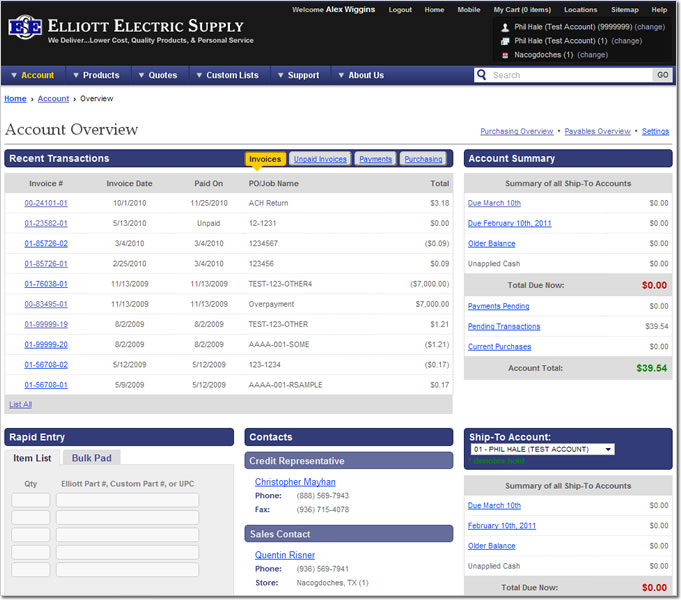Change the Phil Hale (9999999) account
Viewport: 681px width, 600px height.
point(649,27)
